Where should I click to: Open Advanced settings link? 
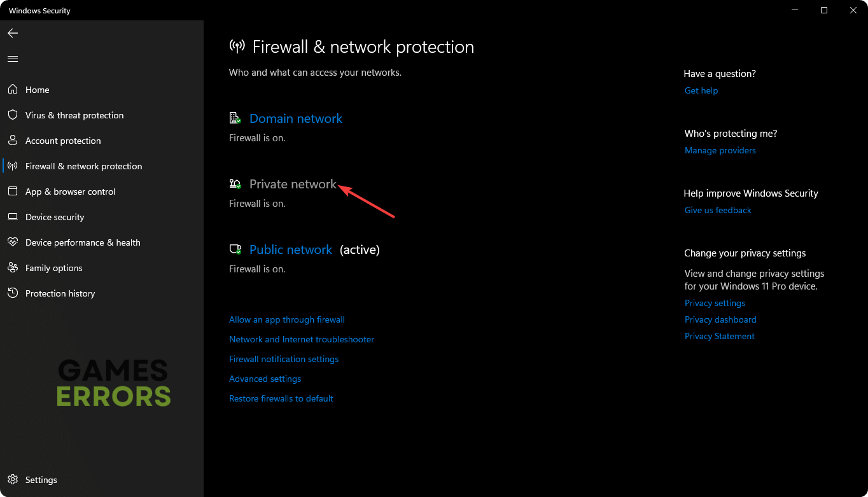265,379
